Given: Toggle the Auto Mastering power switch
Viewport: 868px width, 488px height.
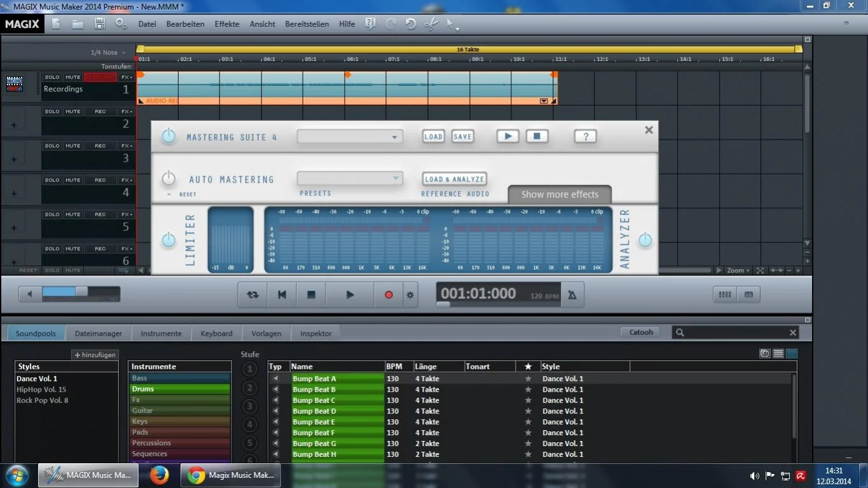Looking at the screenshot, I should click(x=169, y=178).
